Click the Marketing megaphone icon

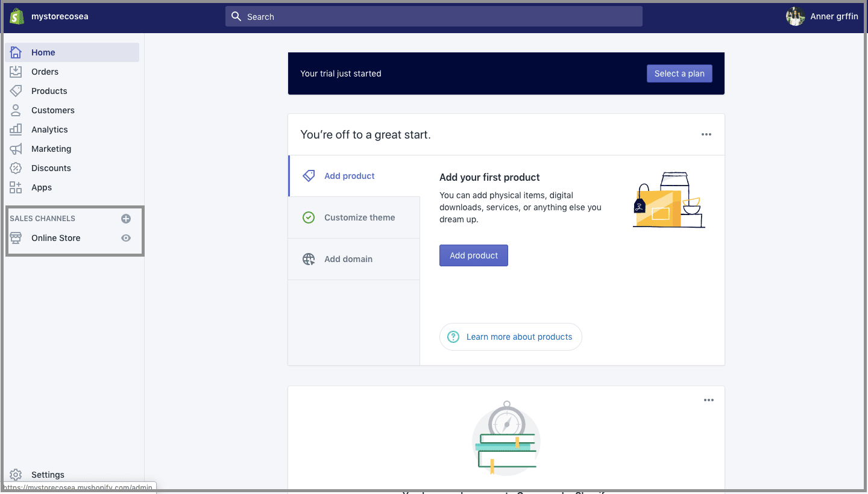(x=16, y=149)
